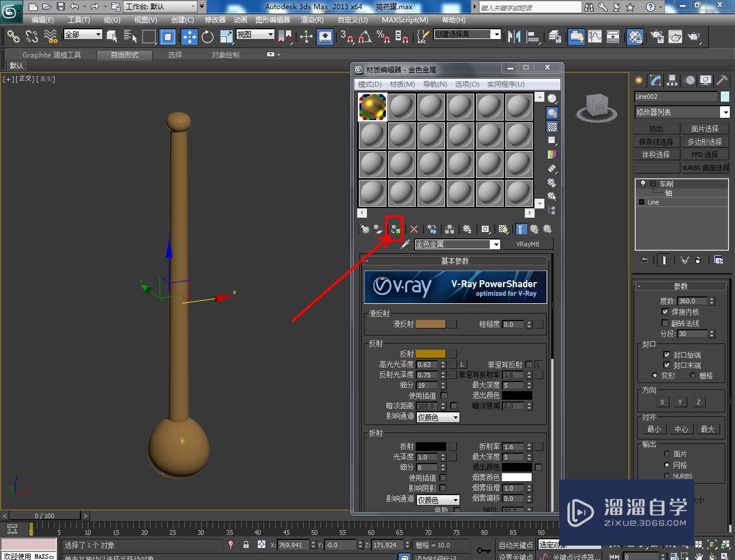Activate Select and Scale tool

pyautogui.click(x=226, y=36)
